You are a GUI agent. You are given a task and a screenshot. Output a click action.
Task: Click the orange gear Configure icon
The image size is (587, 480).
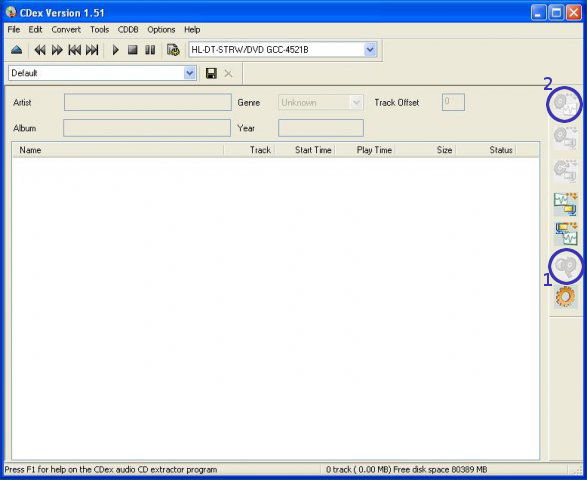pyautogui.click(x=565, y=297)
